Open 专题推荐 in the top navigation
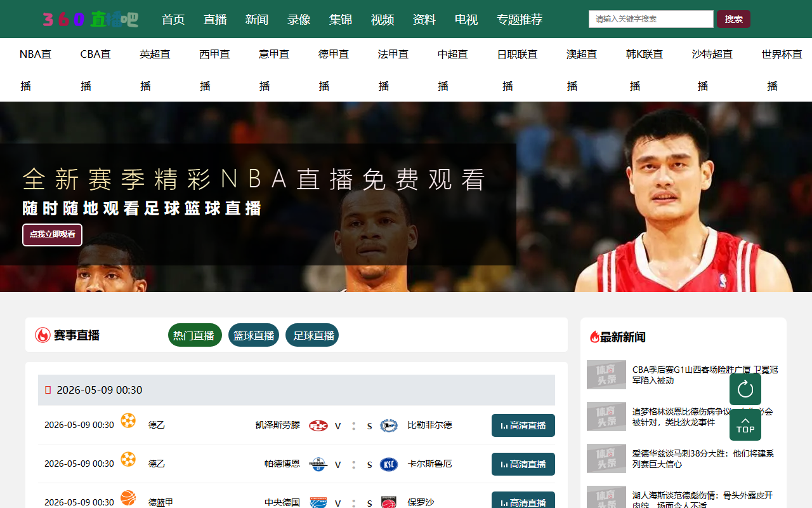 click(x=520, y=20)
